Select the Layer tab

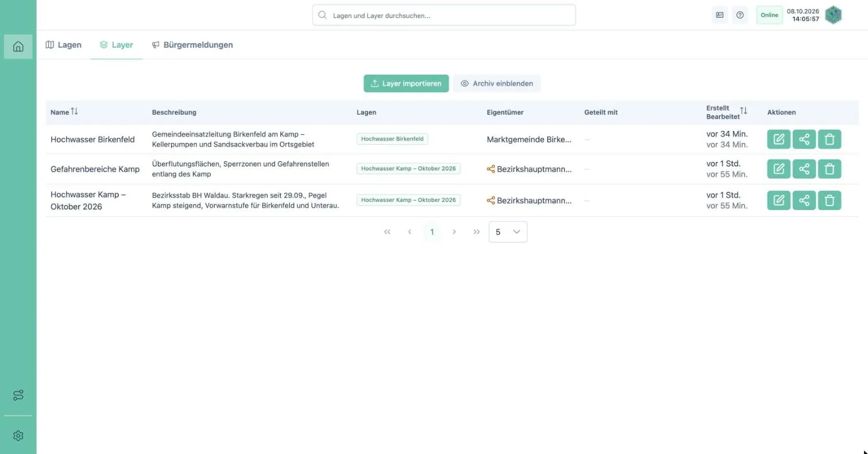click(x=117, y=45)
